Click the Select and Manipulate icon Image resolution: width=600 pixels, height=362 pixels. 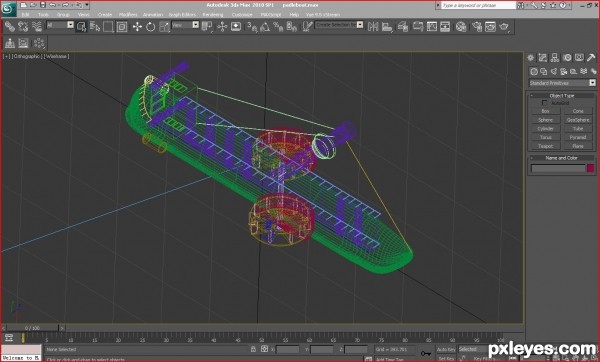click(222, 26)
